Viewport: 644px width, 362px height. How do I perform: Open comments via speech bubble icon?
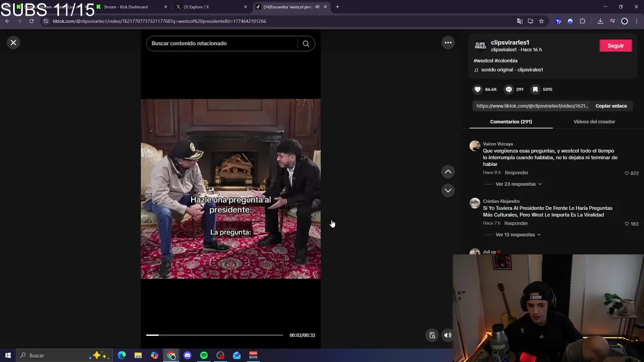509,89
